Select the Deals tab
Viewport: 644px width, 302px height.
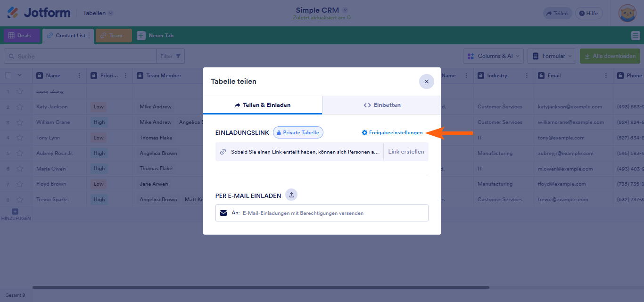tap(22, 35)
